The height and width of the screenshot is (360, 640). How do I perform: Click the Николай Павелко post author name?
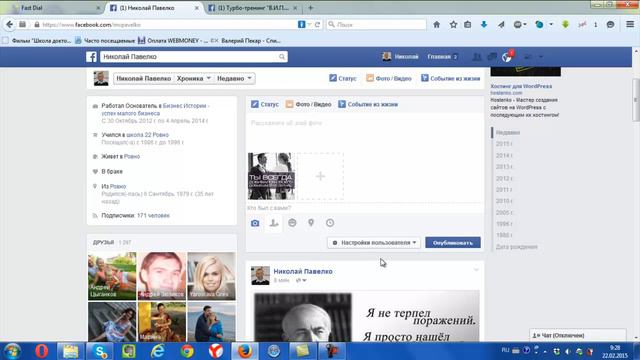pyautogui.click(x=303, y=271)
